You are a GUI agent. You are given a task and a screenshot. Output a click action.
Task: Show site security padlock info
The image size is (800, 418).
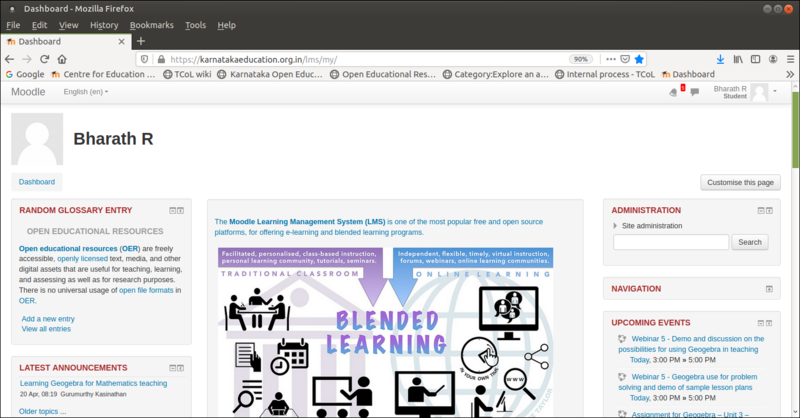tap(161, 59)
